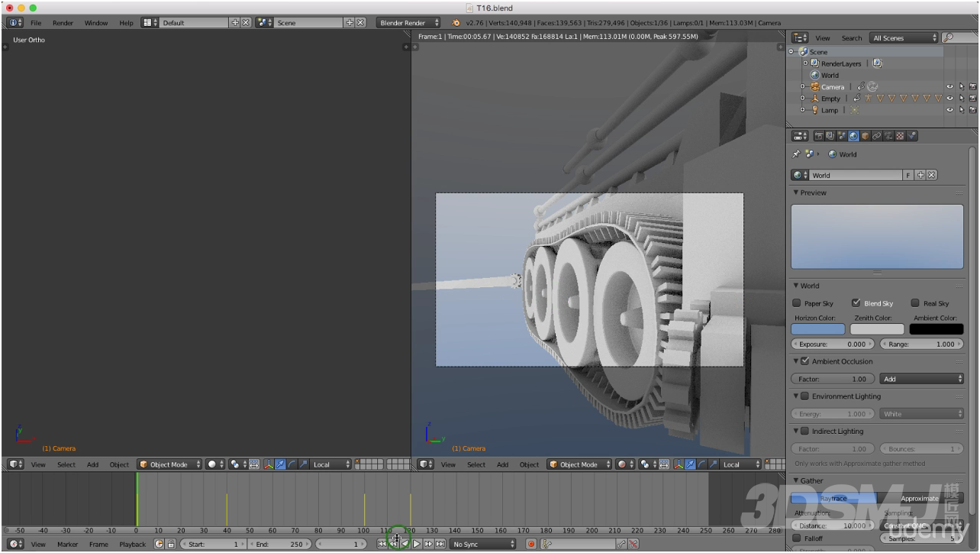Hide the Empty object using its eye icon
The height and width of the screenshot is (553, 980).
(950, 99)
